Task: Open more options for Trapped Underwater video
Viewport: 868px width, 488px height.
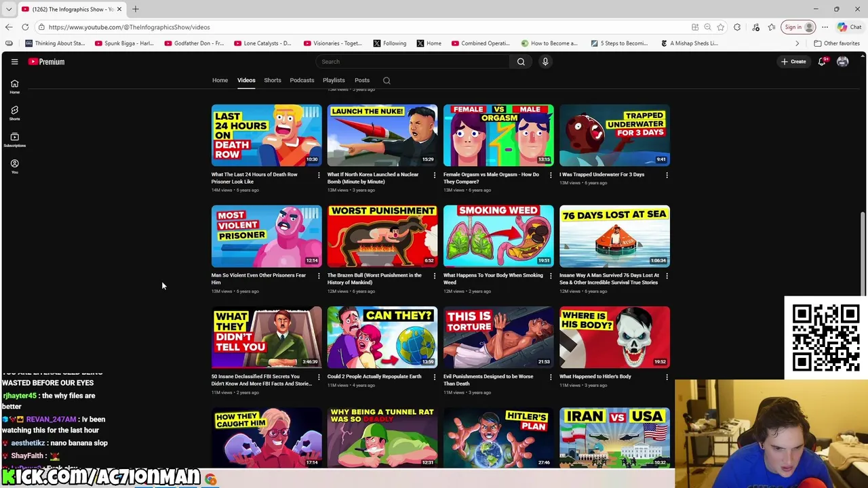Action: click(667, 175)
